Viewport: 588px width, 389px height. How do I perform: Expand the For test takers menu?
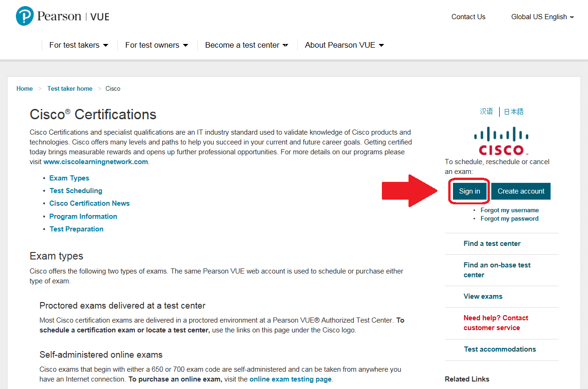79,45
